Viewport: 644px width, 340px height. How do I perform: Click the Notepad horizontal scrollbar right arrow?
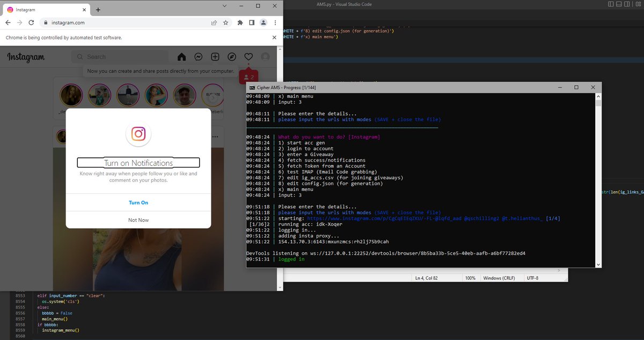click(559, 271)
